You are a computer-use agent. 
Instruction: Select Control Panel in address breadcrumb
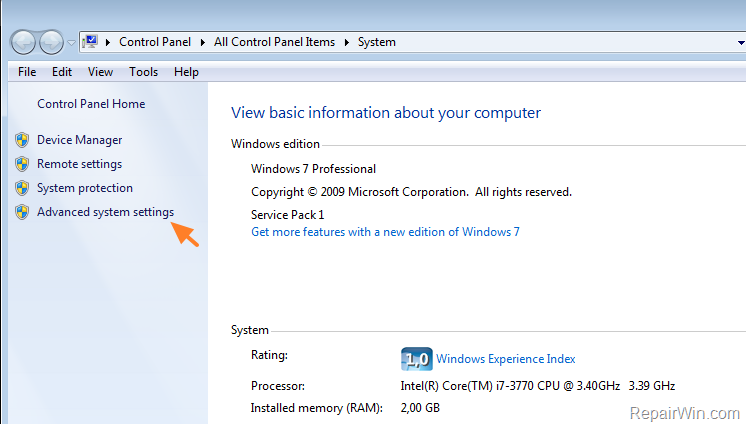tap(155, 42)
